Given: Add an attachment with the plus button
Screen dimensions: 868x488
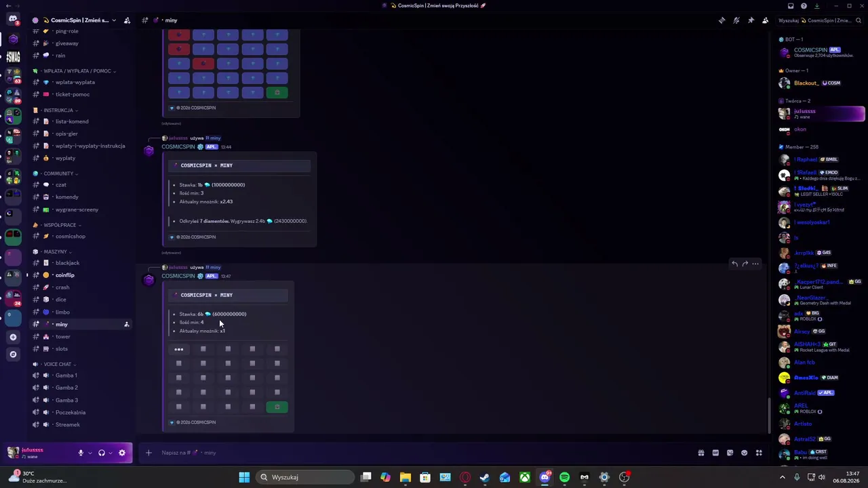Looking at the screenshot, I should (x=149, y=453).
